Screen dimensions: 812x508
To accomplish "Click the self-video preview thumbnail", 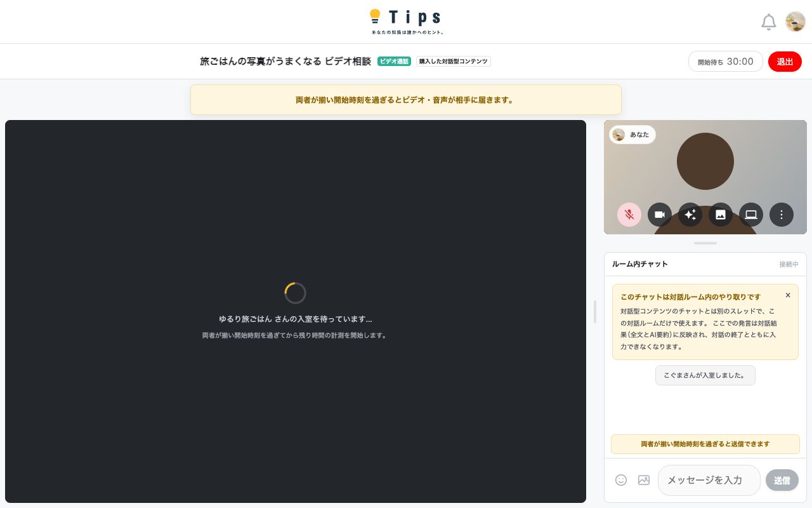I will [x=705, y=177].
